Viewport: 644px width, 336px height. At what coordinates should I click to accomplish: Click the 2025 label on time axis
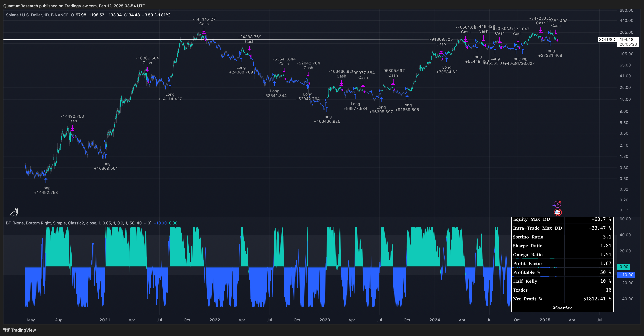coord(545,320)
